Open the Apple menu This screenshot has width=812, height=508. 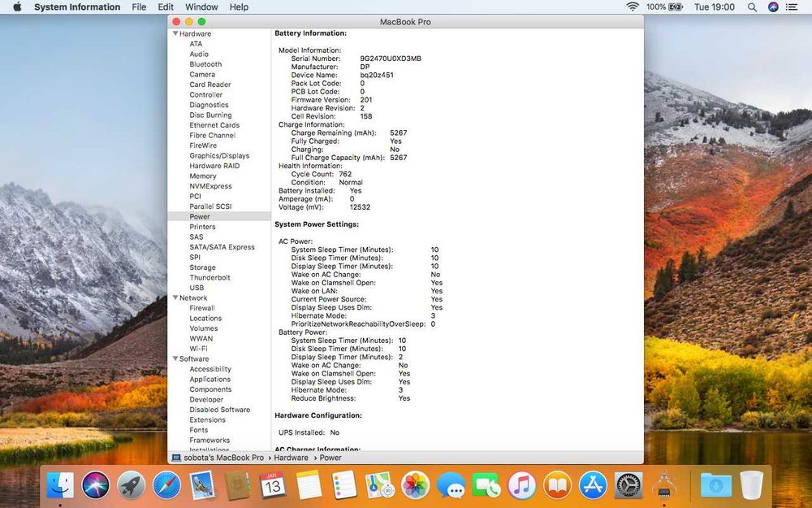[17, 7]
